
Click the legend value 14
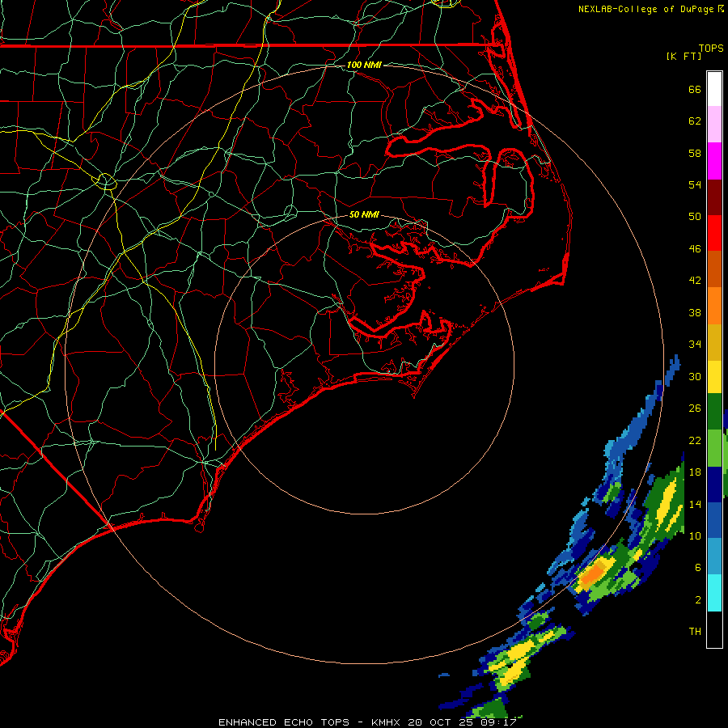click(x=695, y=504)
